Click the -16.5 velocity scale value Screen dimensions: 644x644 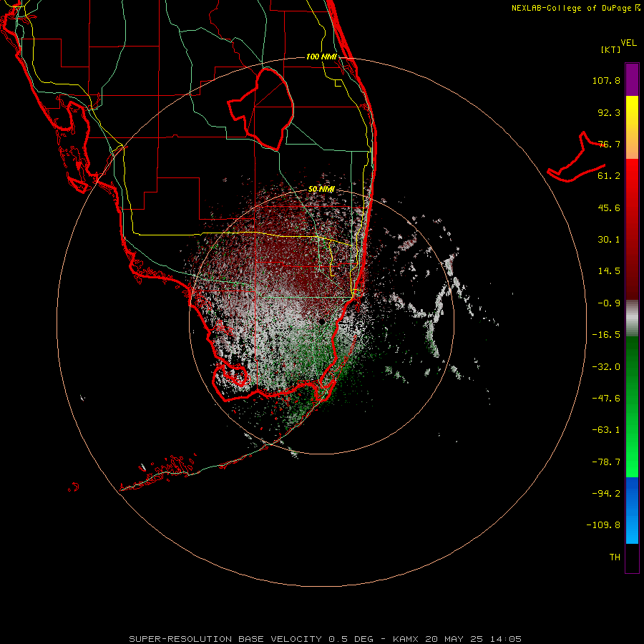click(606, 335)
